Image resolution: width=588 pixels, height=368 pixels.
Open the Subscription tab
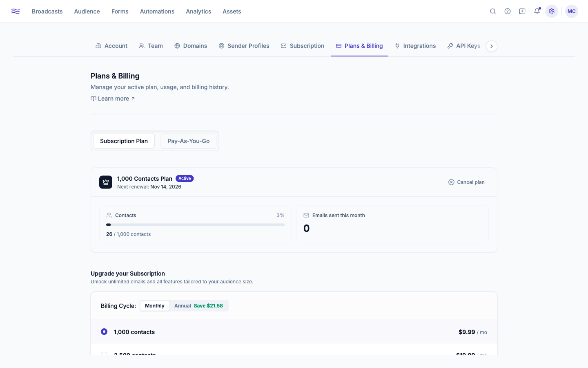click(x=303, y=46)
